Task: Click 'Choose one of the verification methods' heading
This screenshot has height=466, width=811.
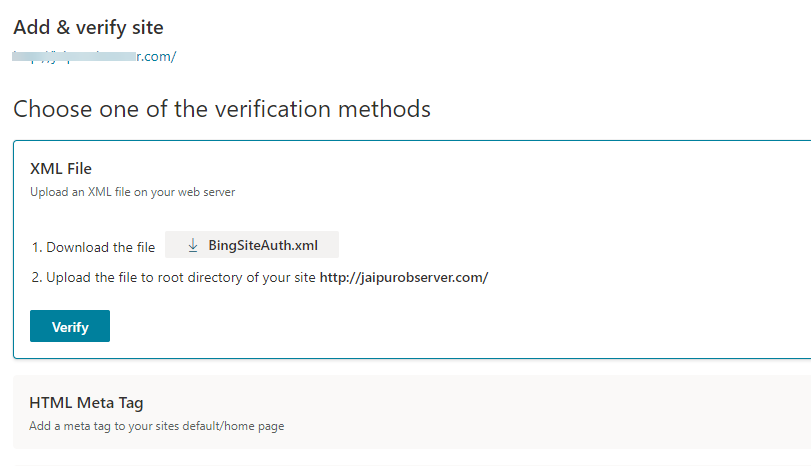Action: 222,109
